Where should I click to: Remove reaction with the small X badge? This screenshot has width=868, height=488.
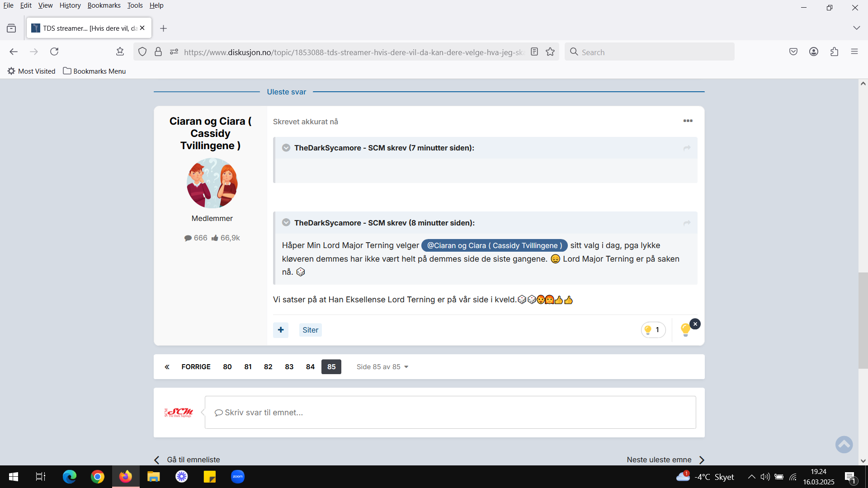click(695, 324)
